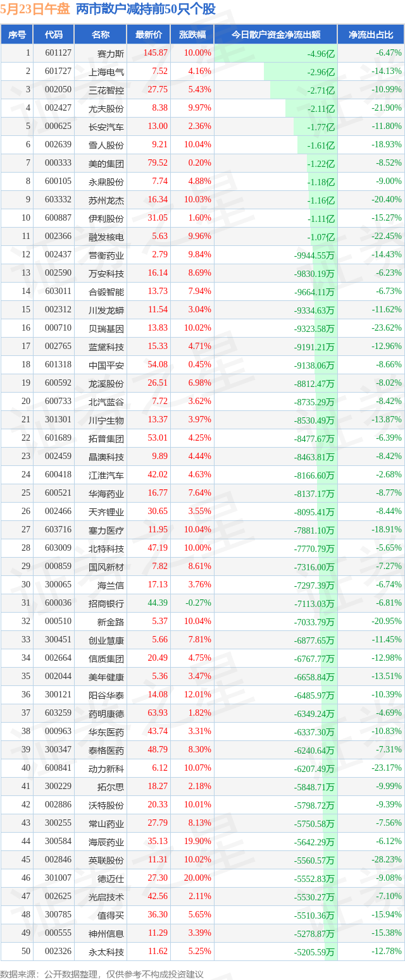Image resolution: width=405 pixels, height=980 pixels.
Task: Select stock name 华东医药
Action: (x=107, y=732)
